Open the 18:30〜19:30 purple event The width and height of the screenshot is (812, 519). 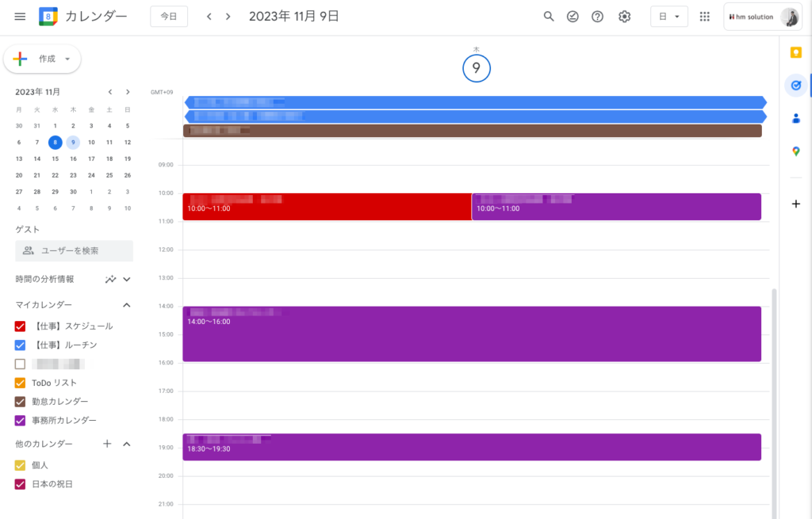(x=472, y=447)
